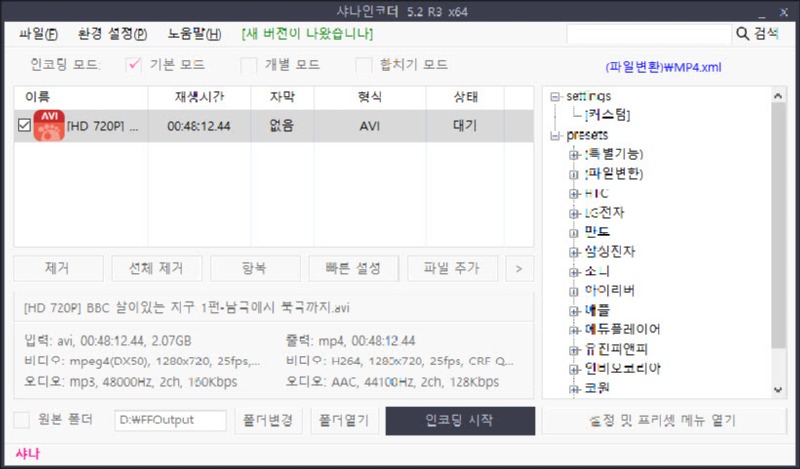
Task: Check the 원본 폴더 checkbox
Action: (x=24, y=420)
